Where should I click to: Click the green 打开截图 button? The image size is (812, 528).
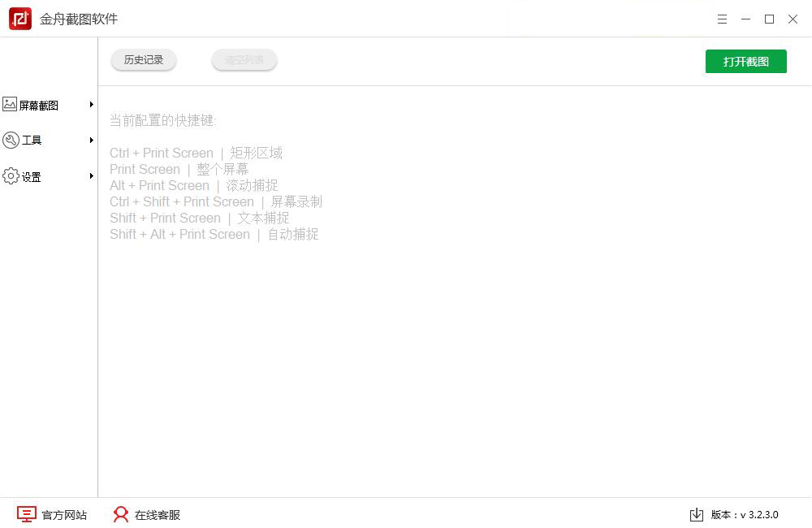[745, 61]
